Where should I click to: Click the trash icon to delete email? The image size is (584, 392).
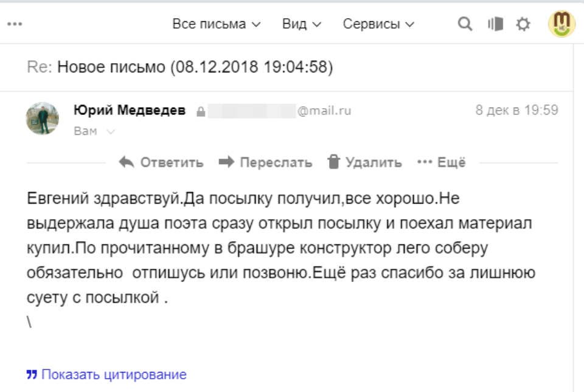click(x=333, y=162)
